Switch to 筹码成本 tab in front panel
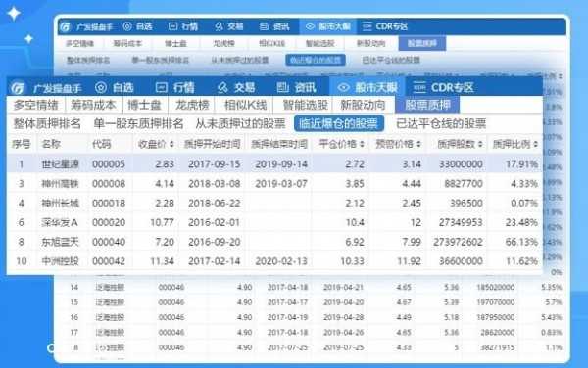The height and width of the screenshot is (368, 588). (x=93, y=105)
